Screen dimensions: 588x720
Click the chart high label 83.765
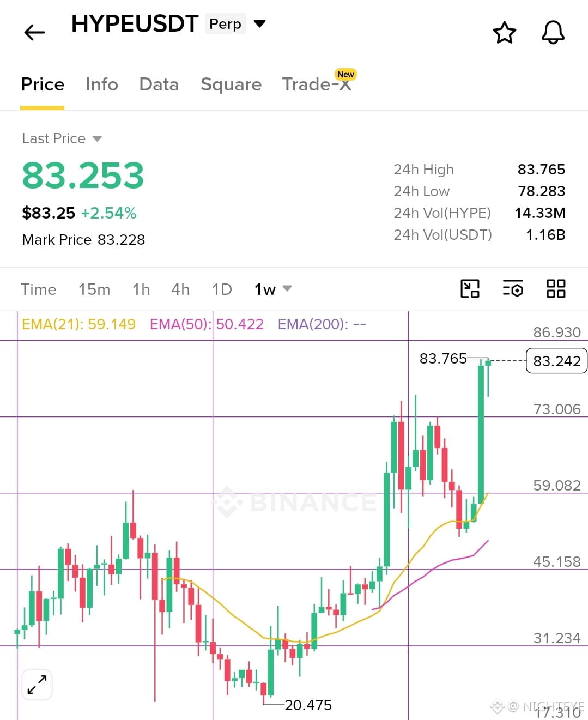443,359
